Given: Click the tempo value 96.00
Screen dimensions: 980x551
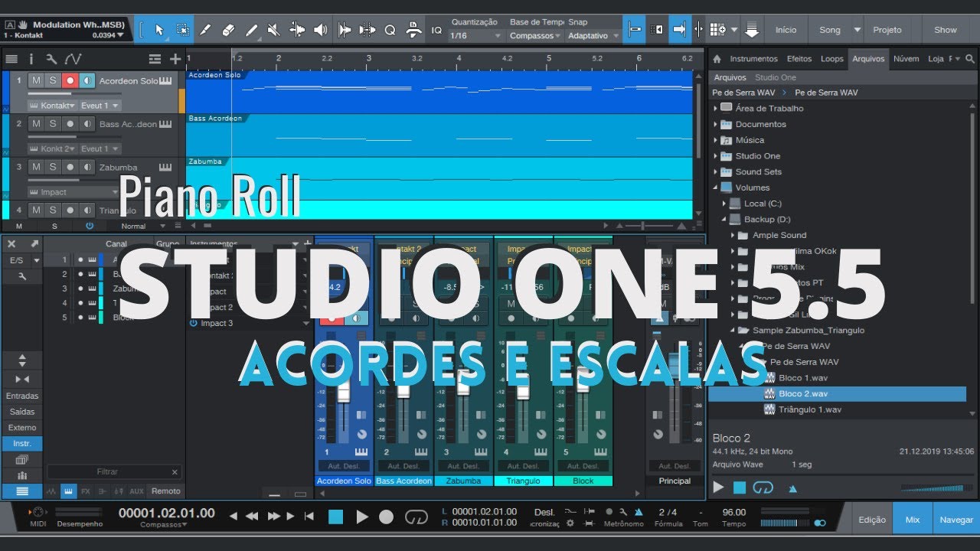Looking at the screenshot, I should tap(734, 512).
